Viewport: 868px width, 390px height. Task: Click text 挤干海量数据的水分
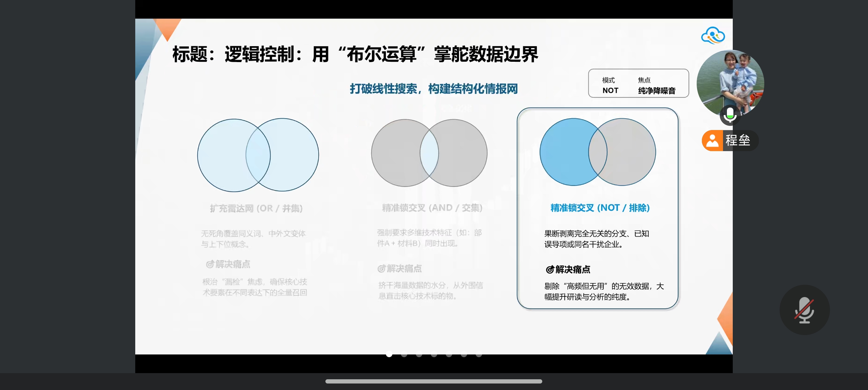tap(412, 285)
